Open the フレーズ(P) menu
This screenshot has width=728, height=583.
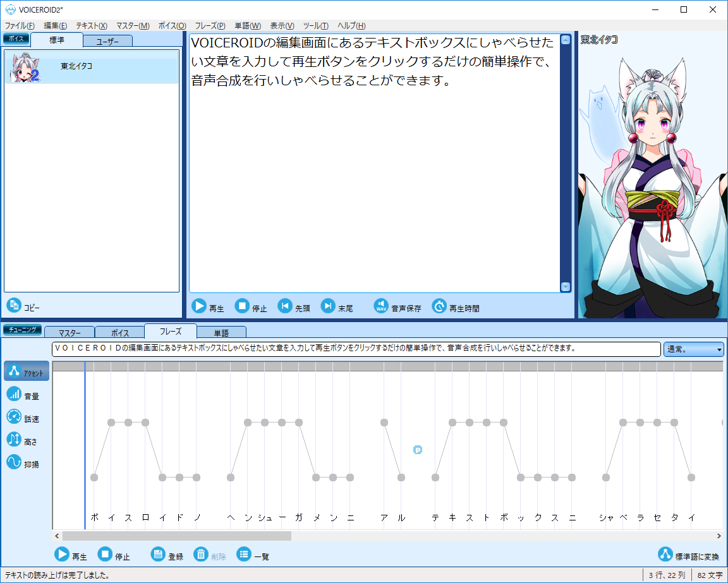coord(210,26)
